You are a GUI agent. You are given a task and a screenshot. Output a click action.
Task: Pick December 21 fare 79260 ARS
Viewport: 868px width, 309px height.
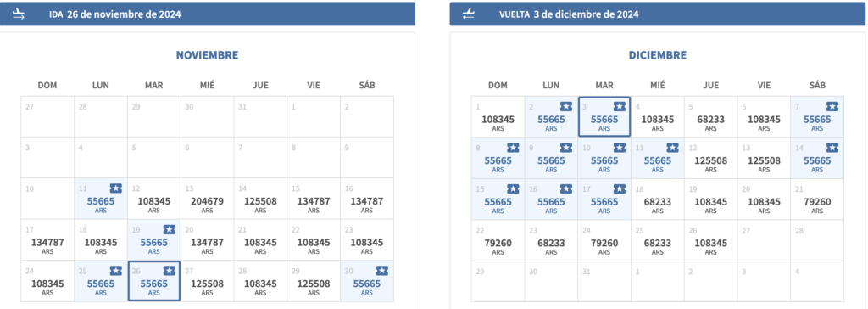coord(817,199)
